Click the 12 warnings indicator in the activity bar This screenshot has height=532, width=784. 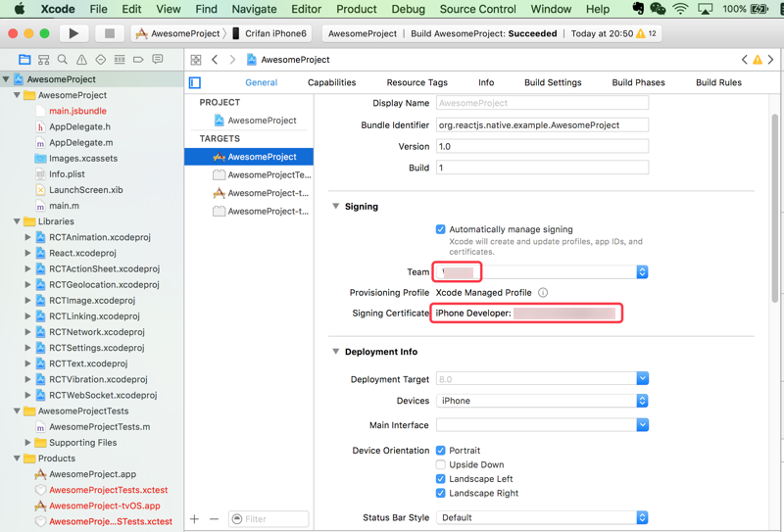647,33
